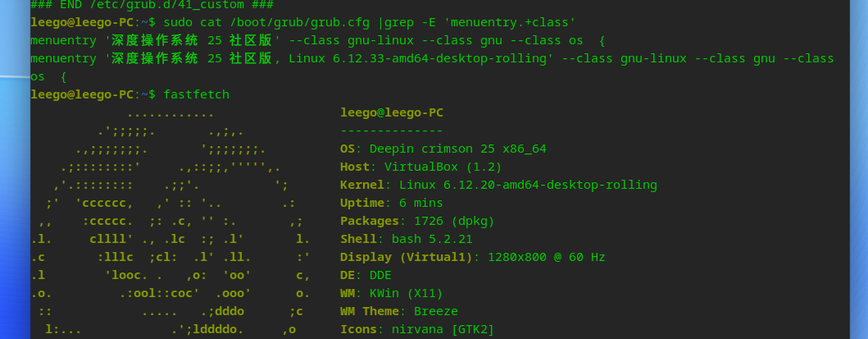Viewport: 868px width, 339px height.
Task: Click the first menuentry line ending in 'os {'
Action: click(x=318, y=41)
